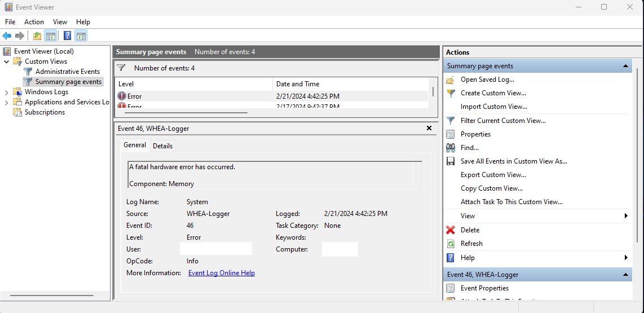Click the Event Viewer (Local) root icon

7,51
